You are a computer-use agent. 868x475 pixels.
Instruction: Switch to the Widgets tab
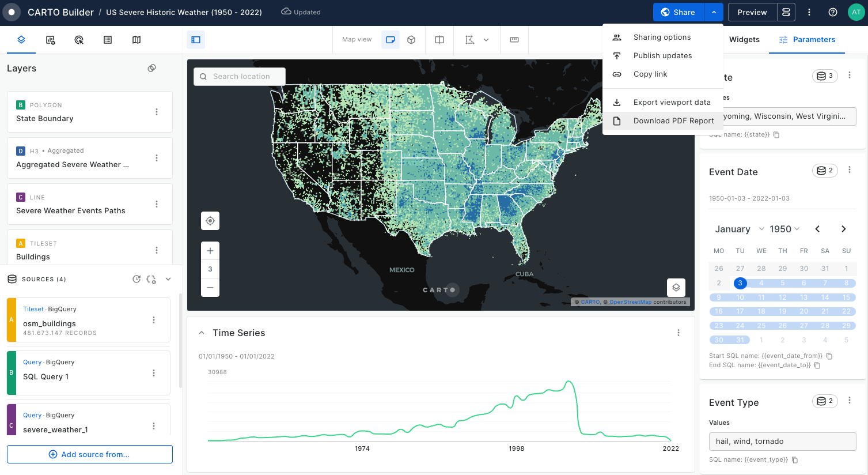(744, 40)
